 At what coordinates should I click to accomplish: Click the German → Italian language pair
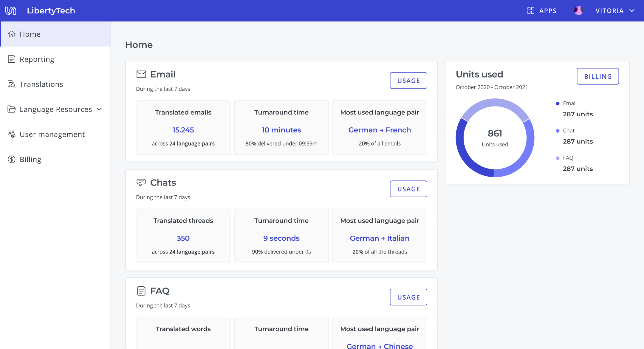pyautogui.click(x=380, y=238)
